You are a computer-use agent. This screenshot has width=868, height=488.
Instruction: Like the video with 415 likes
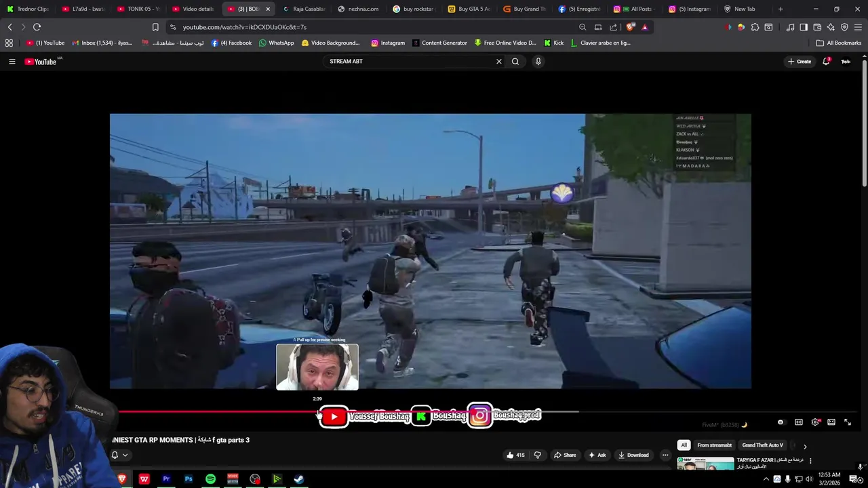515,455
